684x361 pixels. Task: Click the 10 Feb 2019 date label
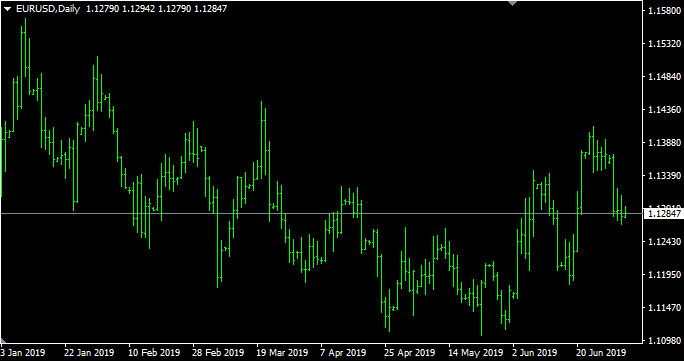tap(154, 352)
